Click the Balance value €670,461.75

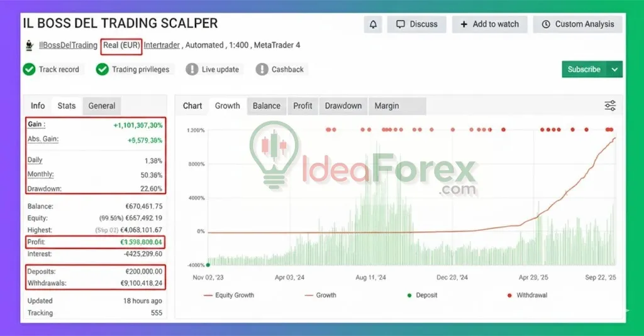(x=144, y=207)
